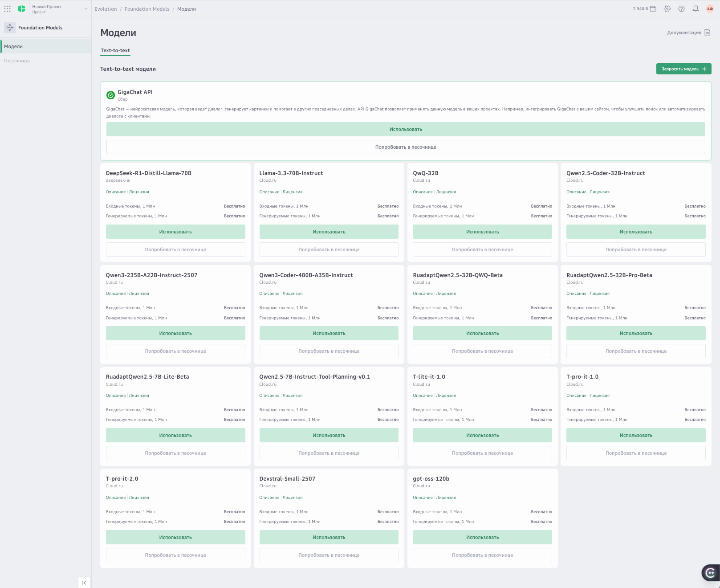The height and width of the screenshot is (588, 720).
Task: Click Использовать for DeepSeek-R1-Distill-Llama-70B
Action: [175, 232]
